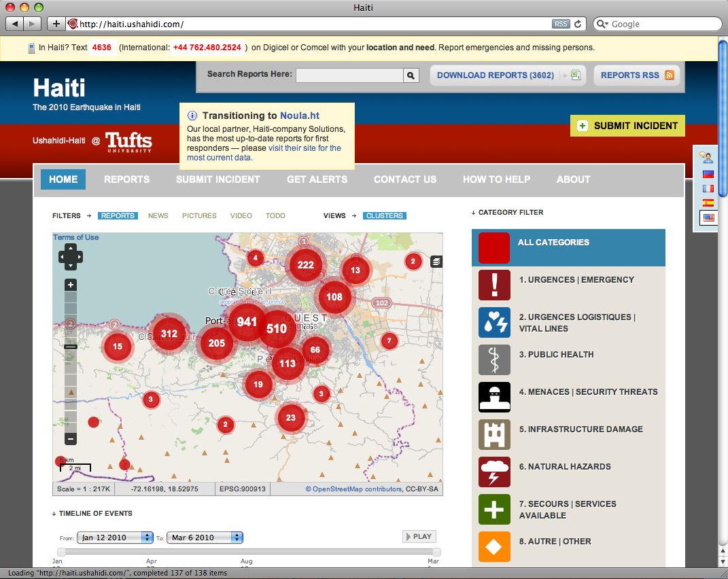
Task: Toggle the Clusters view
Action: pyautogui.click(x=385, y=215)
